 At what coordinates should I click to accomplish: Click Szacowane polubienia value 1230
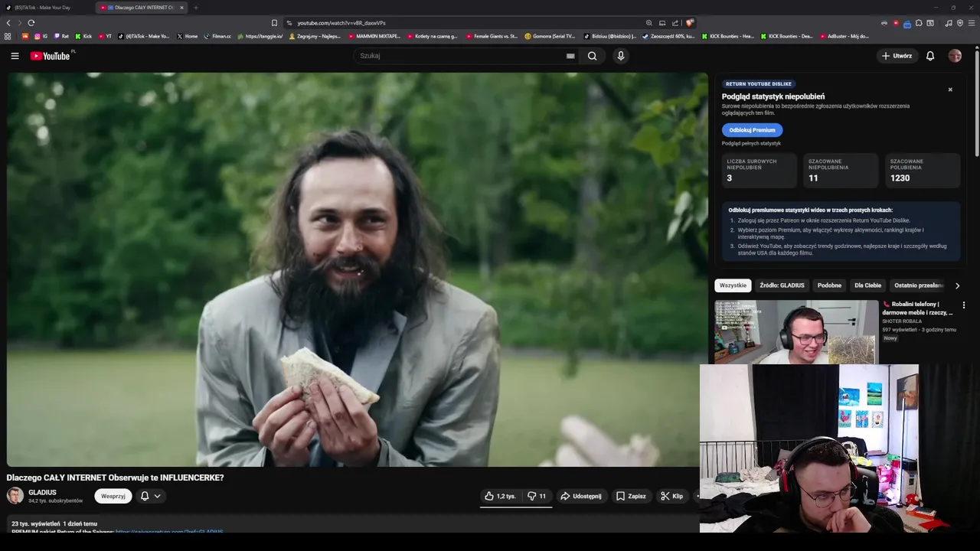click(900, 178)
